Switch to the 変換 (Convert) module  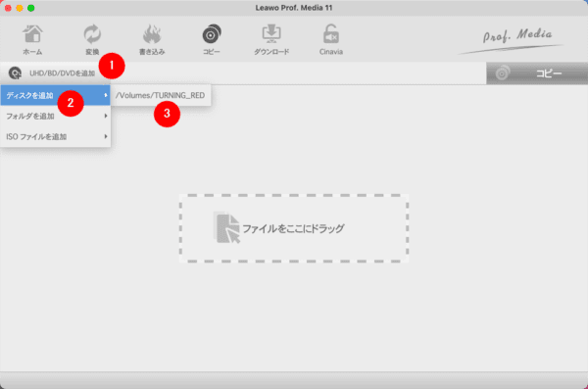click(92, 39)
